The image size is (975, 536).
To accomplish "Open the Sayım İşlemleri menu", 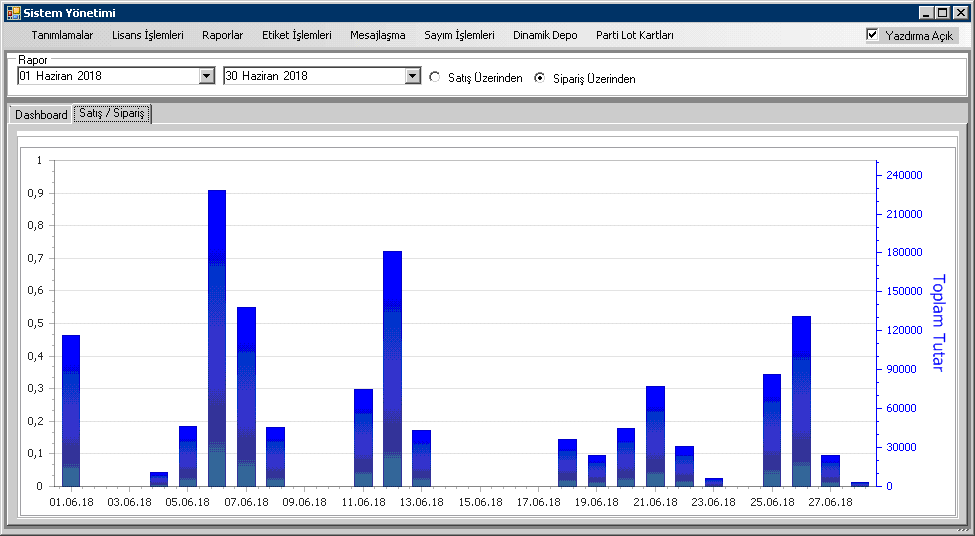I will pos(460,35).
